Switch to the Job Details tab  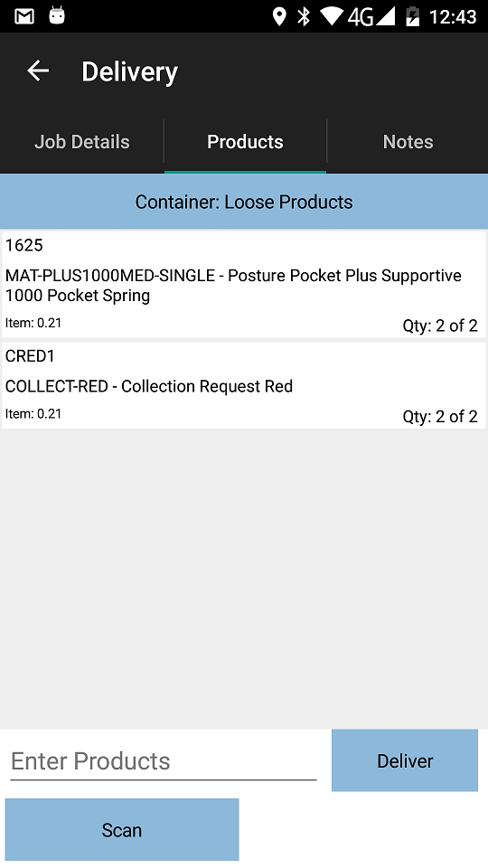82,142
